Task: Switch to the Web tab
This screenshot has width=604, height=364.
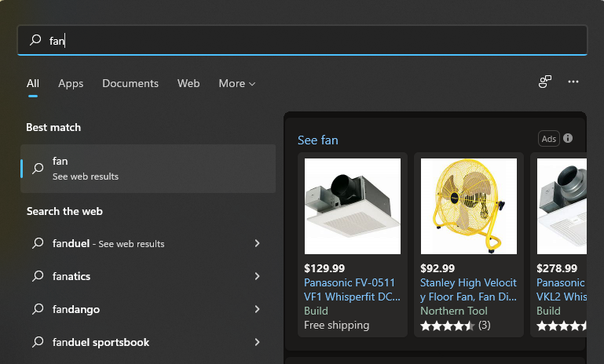Action: [x=189, y=83]
